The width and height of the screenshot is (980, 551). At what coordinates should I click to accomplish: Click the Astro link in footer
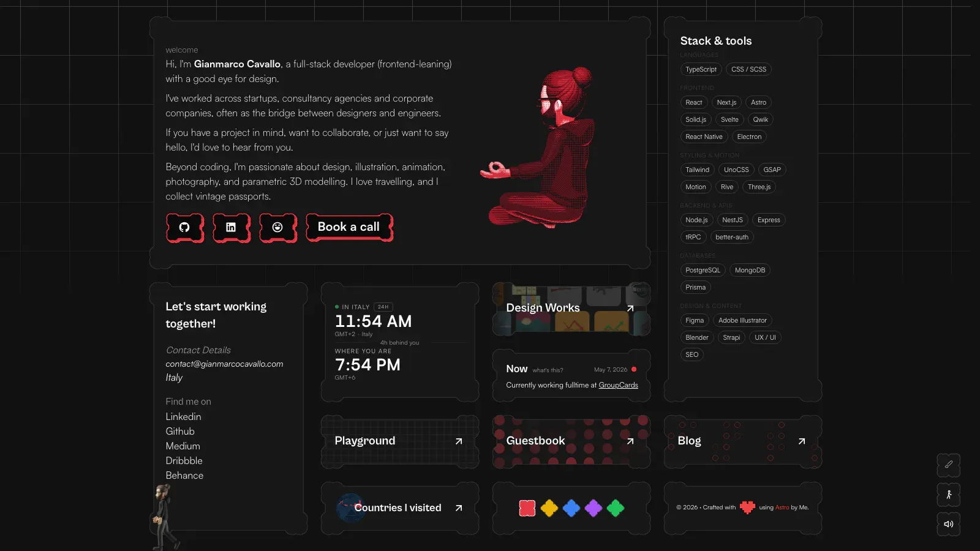782,508
